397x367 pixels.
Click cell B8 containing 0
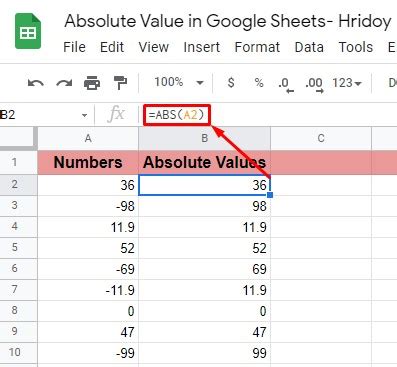pyautogui.click(x=204, y=311)
